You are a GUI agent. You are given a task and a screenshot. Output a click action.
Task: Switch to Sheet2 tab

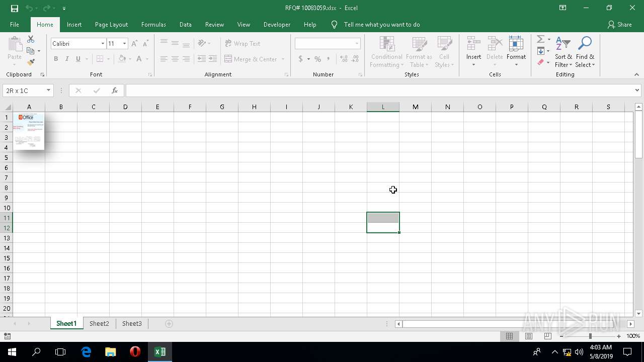click(x=99, y=324)
